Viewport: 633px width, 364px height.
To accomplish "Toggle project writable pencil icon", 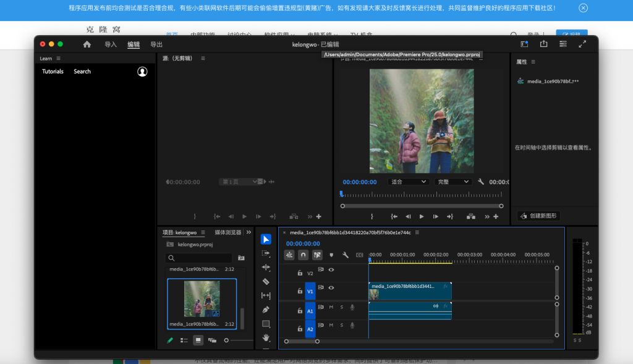I will click(170, 340).
